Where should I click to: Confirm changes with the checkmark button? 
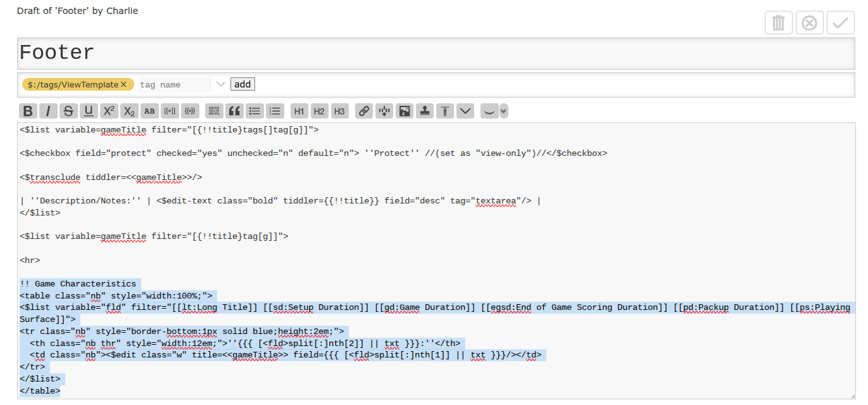pyautogui.click(x=840, y=23)
